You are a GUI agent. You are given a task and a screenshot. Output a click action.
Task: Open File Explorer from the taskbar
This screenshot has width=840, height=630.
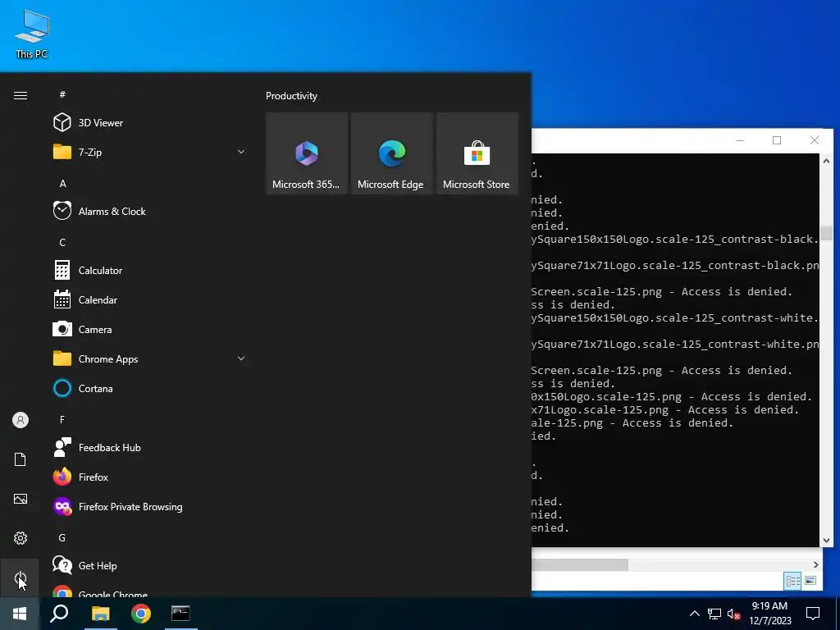pos(100,614)
